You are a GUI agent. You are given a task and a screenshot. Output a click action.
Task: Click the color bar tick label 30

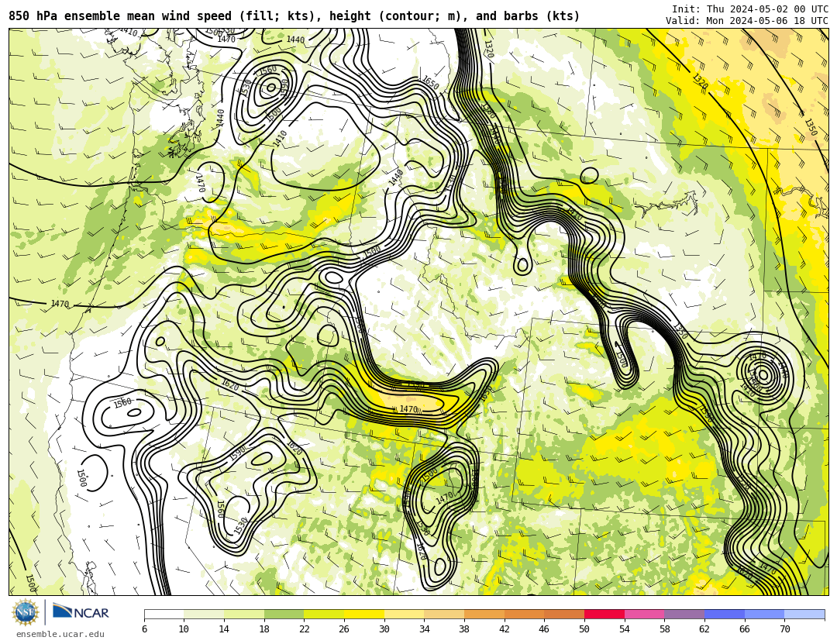[384, 629]
